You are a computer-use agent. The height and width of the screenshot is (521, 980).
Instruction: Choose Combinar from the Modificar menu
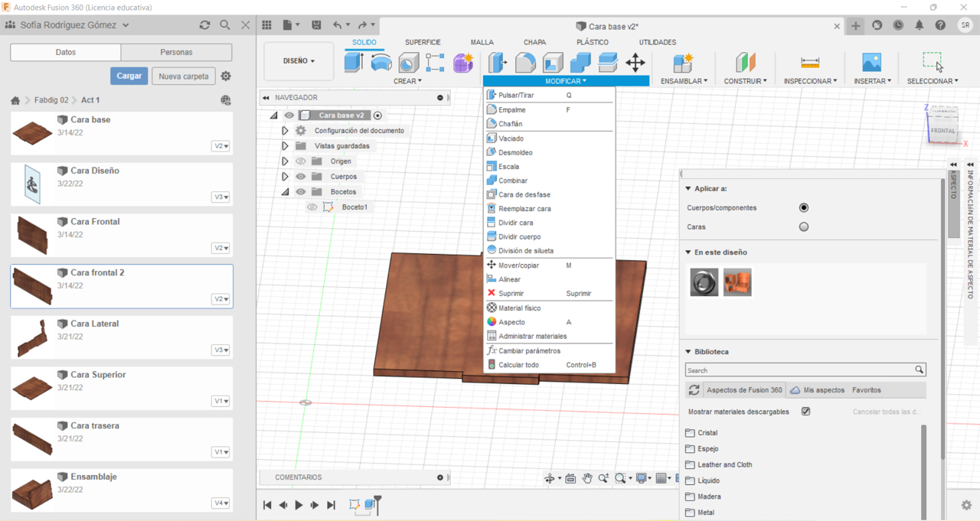[x=512, y=181]
